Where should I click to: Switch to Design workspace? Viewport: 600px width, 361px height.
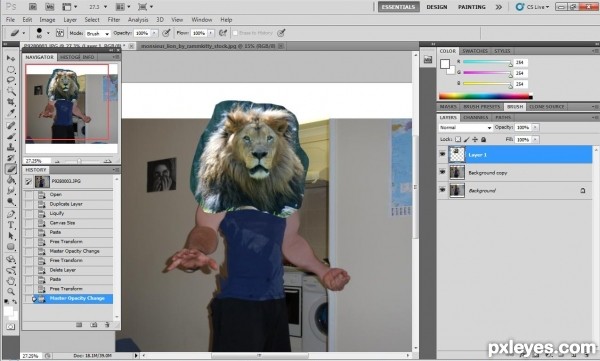pyautogui.click(x=437, y=7)
